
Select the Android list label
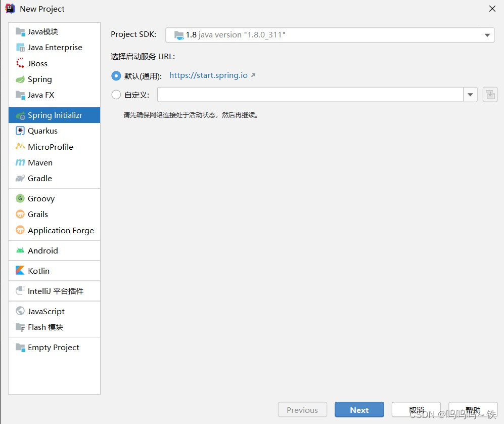(x=43, y=250)
